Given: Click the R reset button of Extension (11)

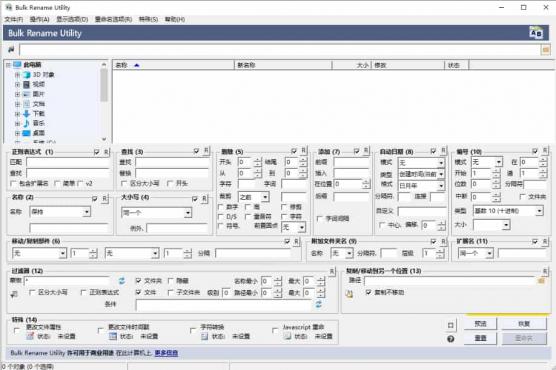Looking at the screenshot, I should [545, 242].
